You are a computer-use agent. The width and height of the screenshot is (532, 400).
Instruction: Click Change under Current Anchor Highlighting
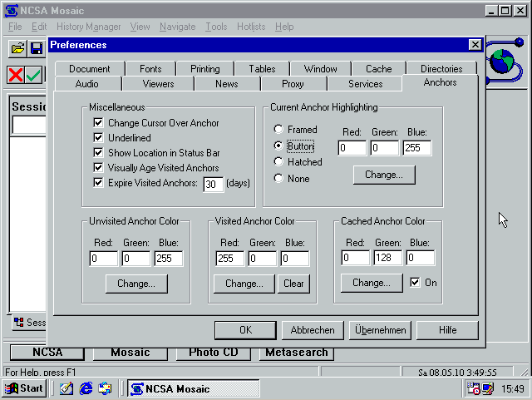384,175
